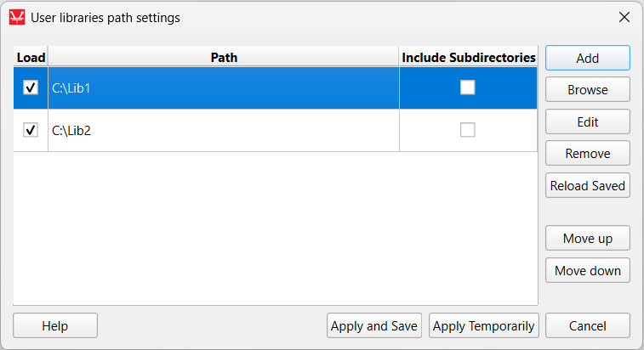Cancel the dialog
Image resolution: width=644 pixels, height=350 pixels.
coord(587,325)
